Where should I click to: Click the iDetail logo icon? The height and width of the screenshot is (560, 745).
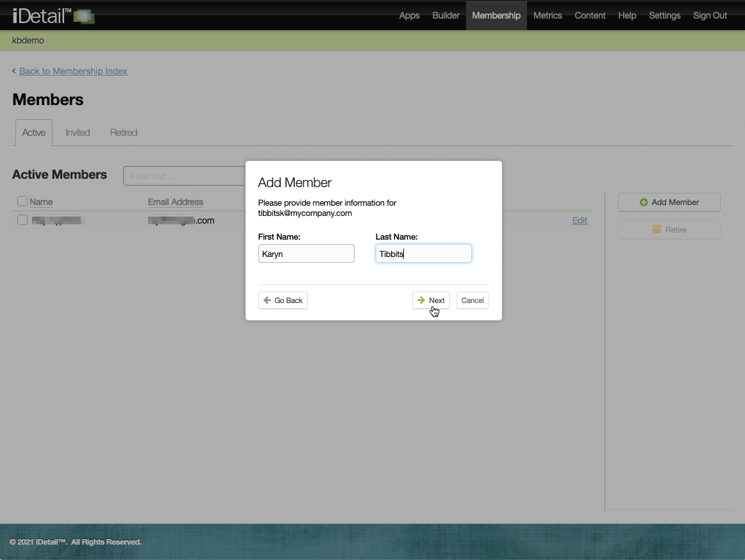[84, 16]
